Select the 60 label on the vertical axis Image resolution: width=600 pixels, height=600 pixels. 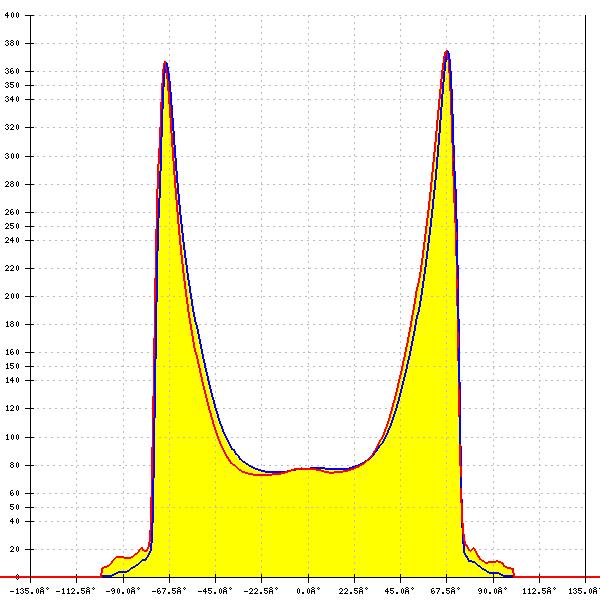point(15,493)
